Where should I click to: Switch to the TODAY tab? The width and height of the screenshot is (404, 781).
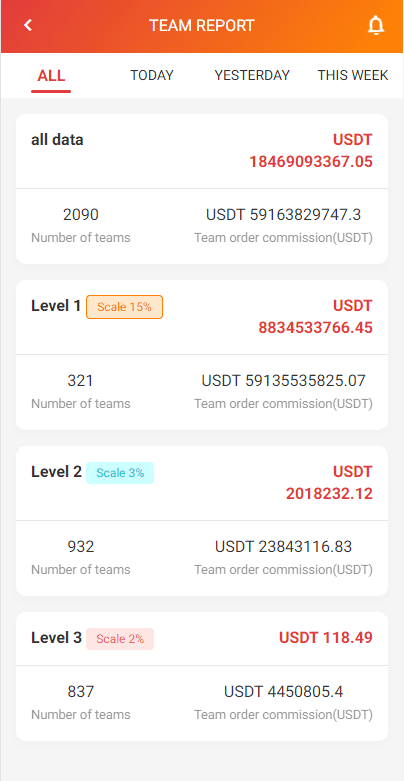tap(152, 75)
